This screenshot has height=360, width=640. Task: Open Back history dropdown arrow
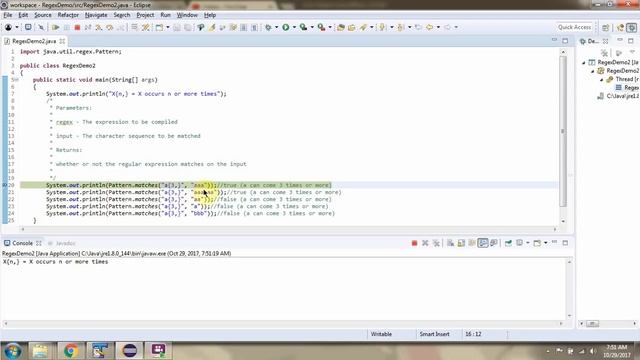(438, 27)
